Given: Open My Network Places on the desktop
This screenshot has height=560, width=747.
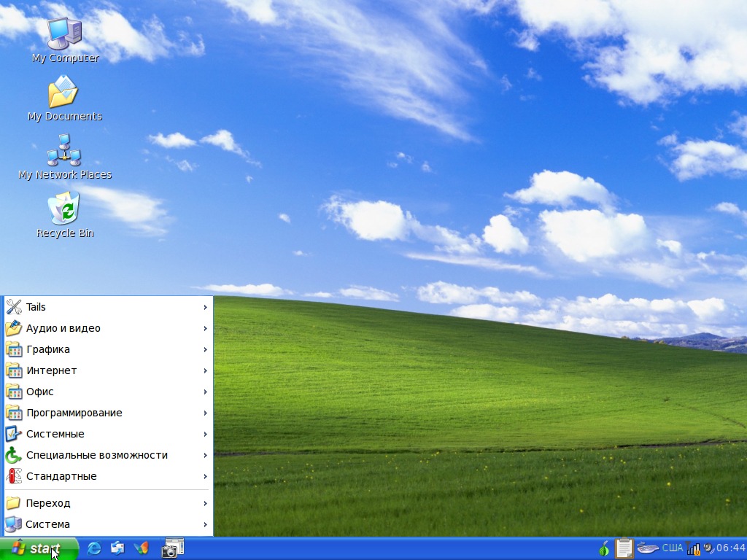Looking at the screenshot, I should click(x=64, y=157).
